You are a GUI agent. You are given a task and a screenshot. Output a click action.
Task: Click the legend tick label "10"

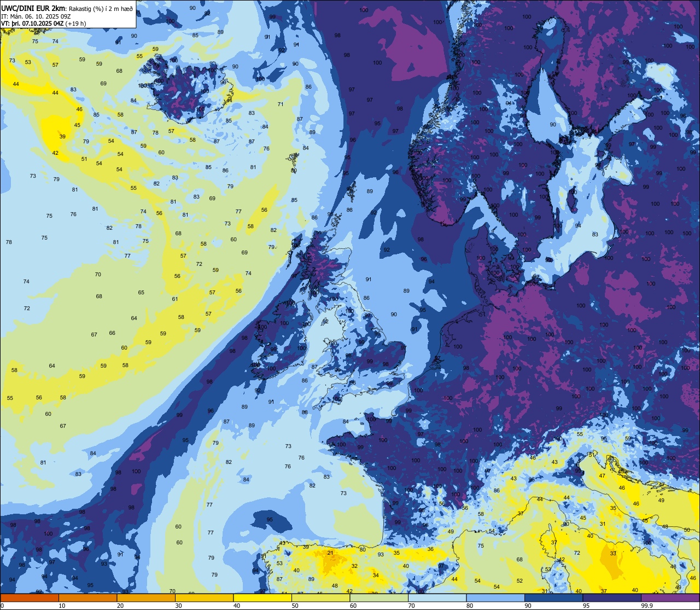coord(62,606)
